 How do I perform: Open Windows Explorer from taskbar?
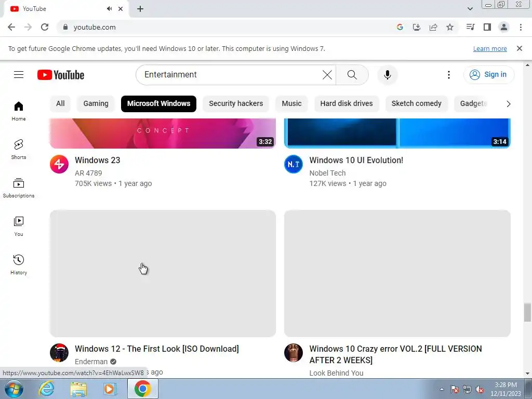point(78,389)
